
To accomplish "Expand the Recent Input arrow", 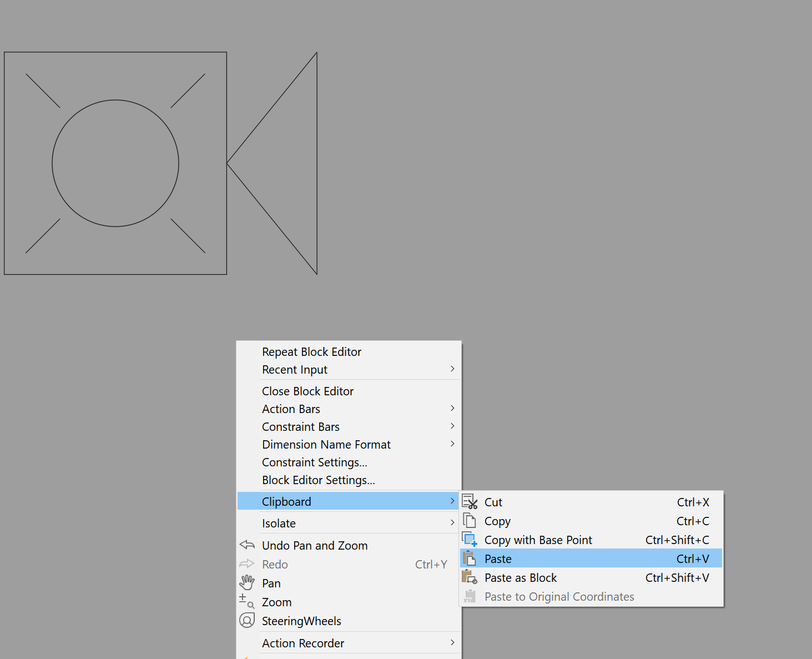I will pos(452,369).
